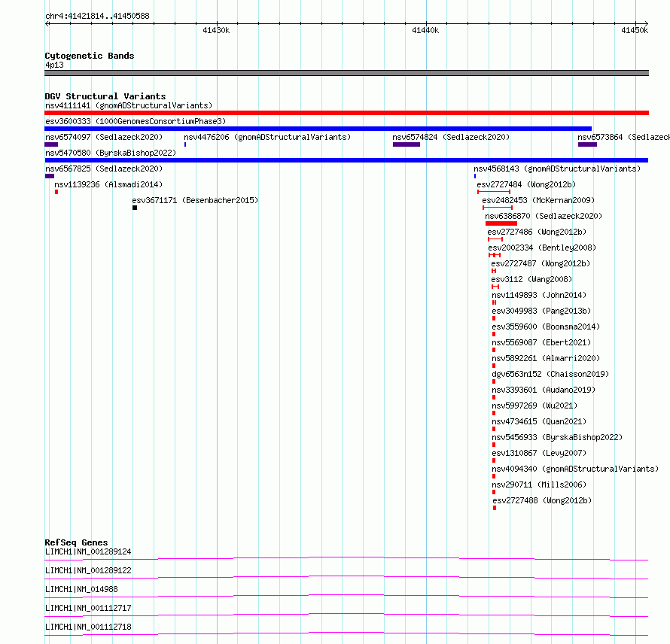
Task: Click esv2727488 (Wong2012b) label
Action: 542,500
